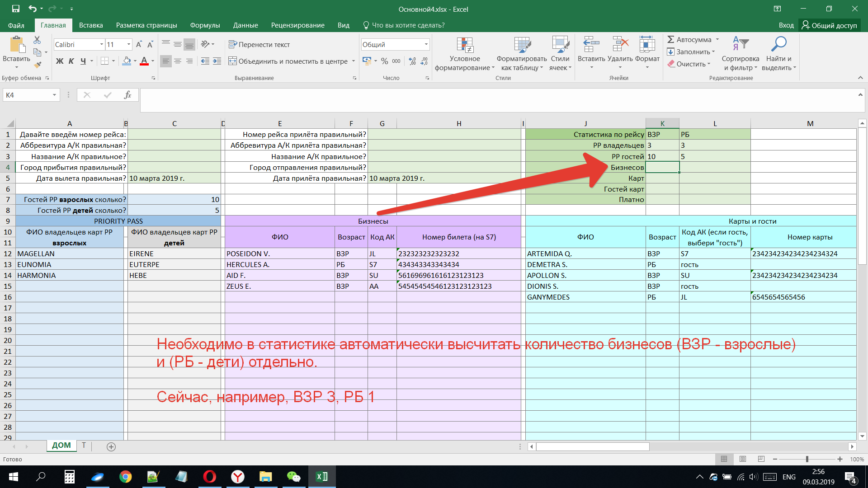Undo the last action
This screenshot has width=868, height=488.
32,9
